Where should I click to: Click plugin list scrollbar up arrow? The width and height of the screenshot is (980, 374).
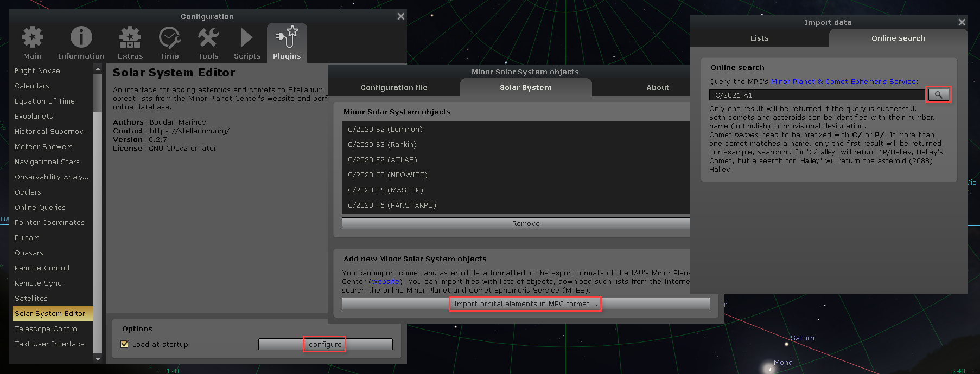click(x=98, y=68)
